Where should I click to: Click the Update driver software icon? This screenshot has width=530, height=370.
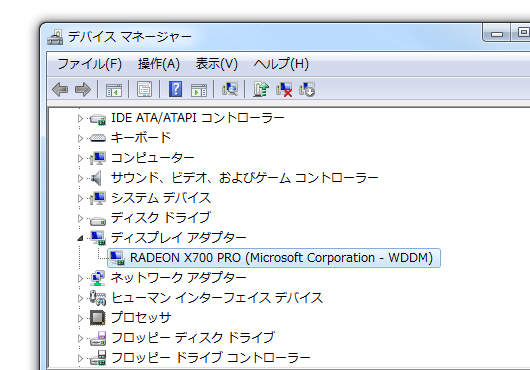point(261,90)
